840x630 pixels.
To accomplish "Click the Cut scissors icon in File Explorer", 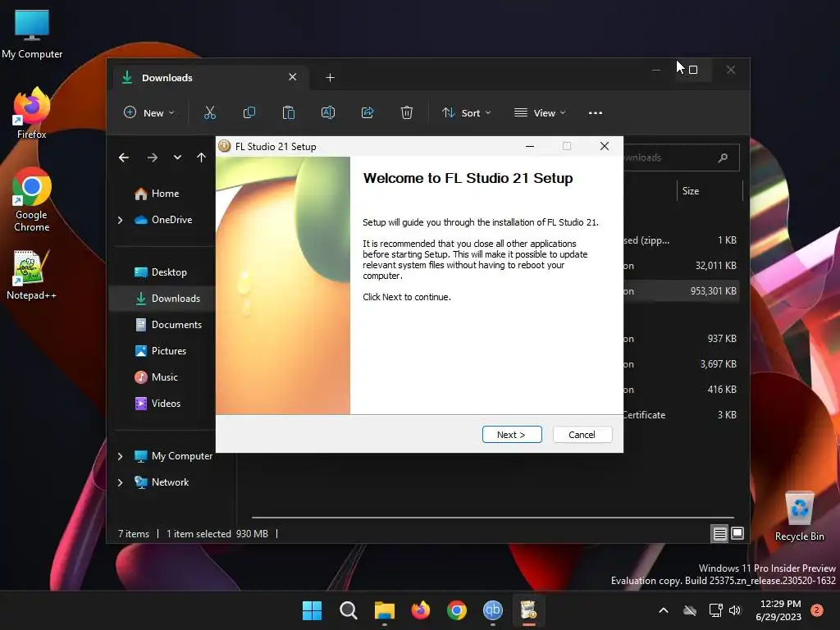I will 209,112.
